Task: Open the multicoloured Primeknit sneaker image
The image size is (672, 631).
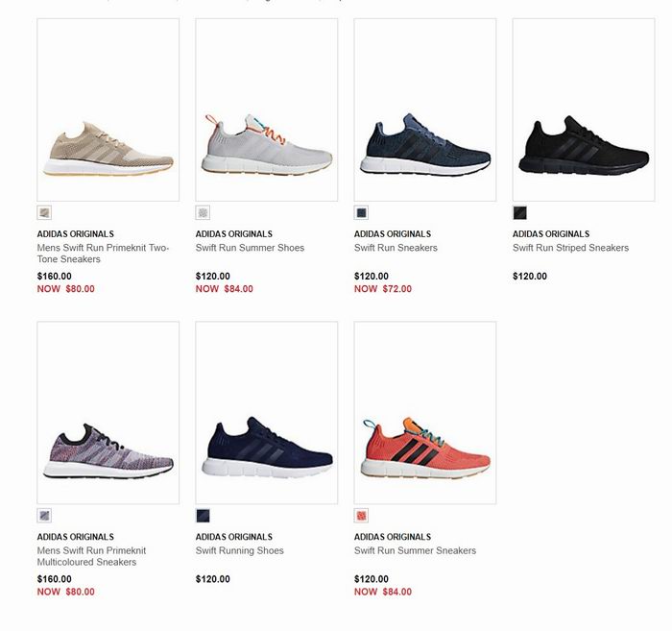Action: pyautogui.click(x=108, y=413)
